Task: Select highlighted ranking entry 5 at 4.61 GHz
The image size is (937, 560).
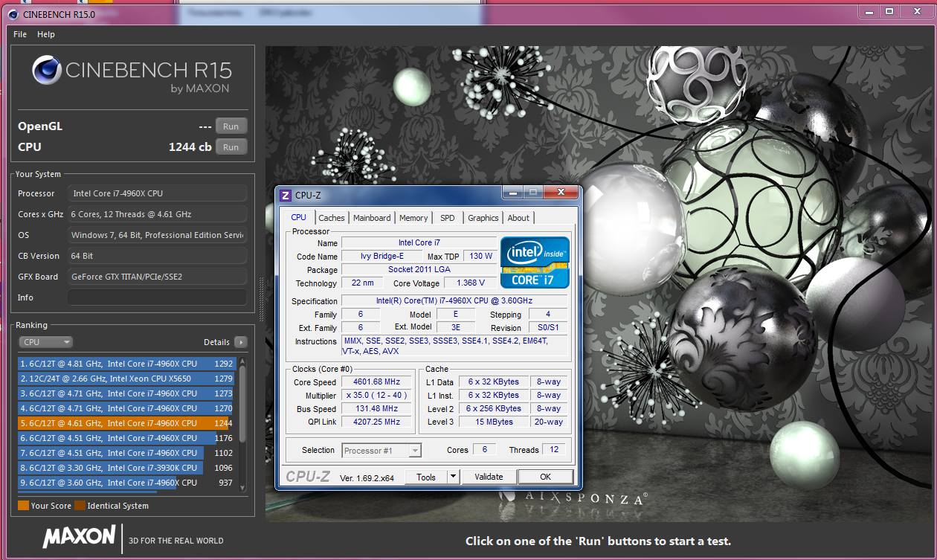Action: click(126, 423)
